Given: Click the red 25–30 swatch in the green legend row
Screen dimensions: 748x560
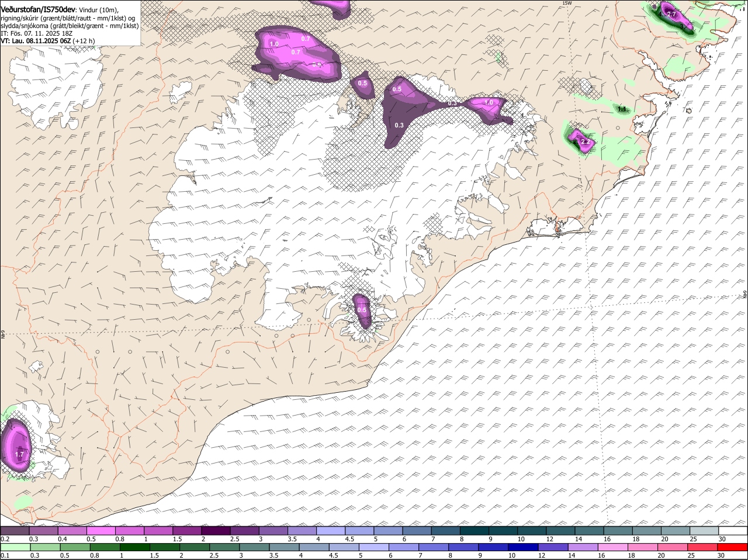Looking at the screenshot, I should tap(703, 547).
